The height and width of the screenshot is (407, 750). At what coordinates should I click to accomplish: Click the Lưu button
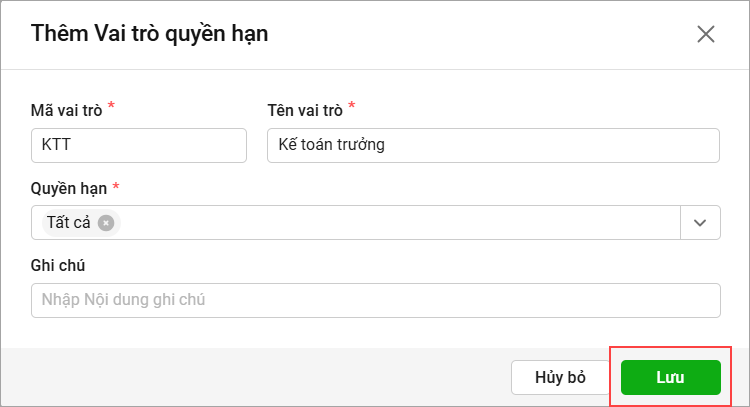[671, 377]
